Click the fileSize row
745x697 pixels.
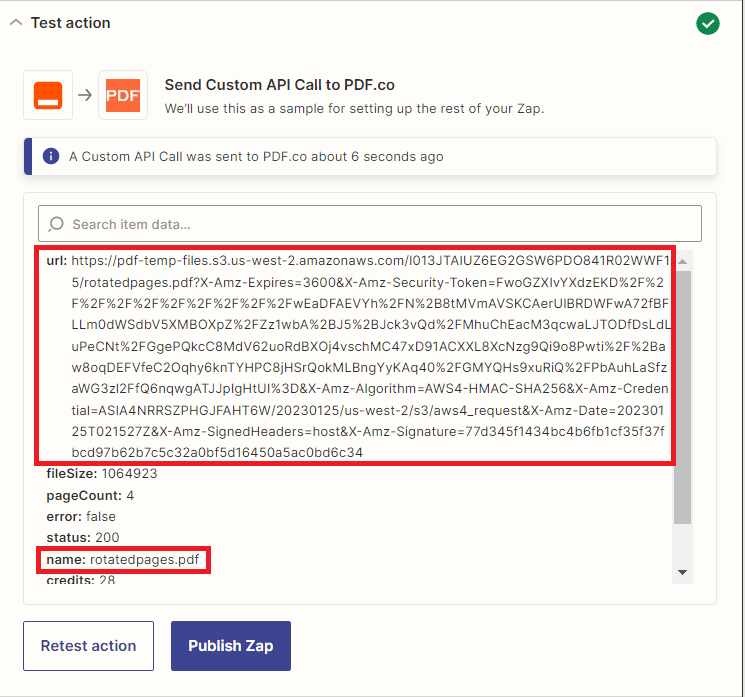102,474
